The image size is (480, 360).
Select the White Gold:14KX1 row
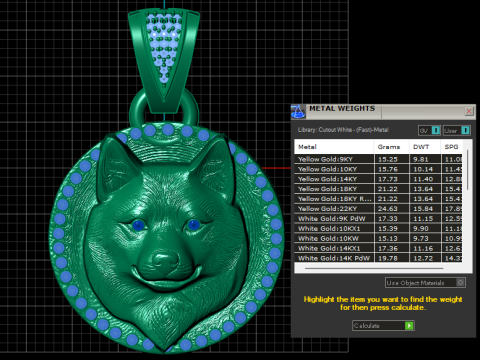pos(378,248)
